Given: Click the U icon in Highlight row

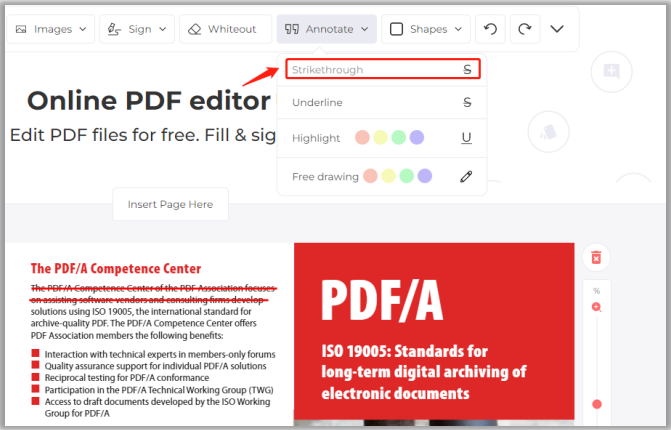Looking at the screenshot, I should 466,138.
